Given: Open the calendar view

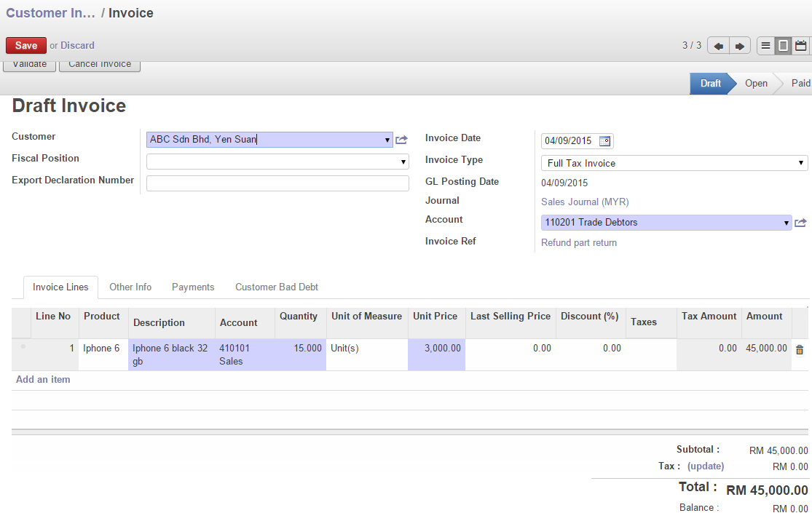Looking at the screenshot, I should coord(802,45).
